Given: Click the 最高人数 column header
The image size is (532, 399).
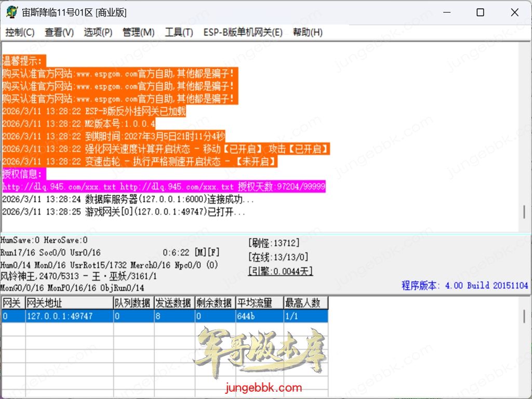Looking at the screenshot, I should click(305, 303).
